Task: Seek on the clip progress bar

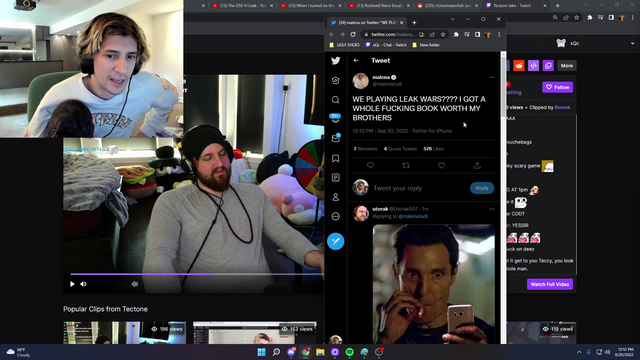Action: (196, 274)
